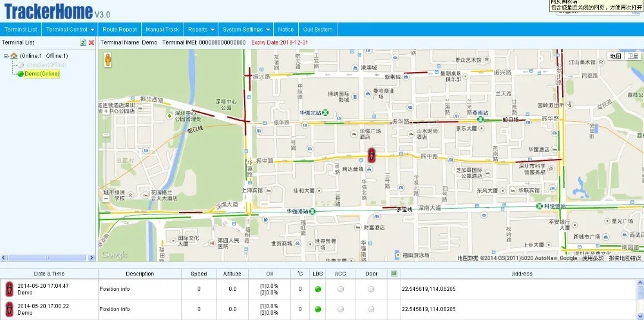644x320 pixels.
Task: Click Quit System
Action: pyautogui.click(x=318, y=30)
